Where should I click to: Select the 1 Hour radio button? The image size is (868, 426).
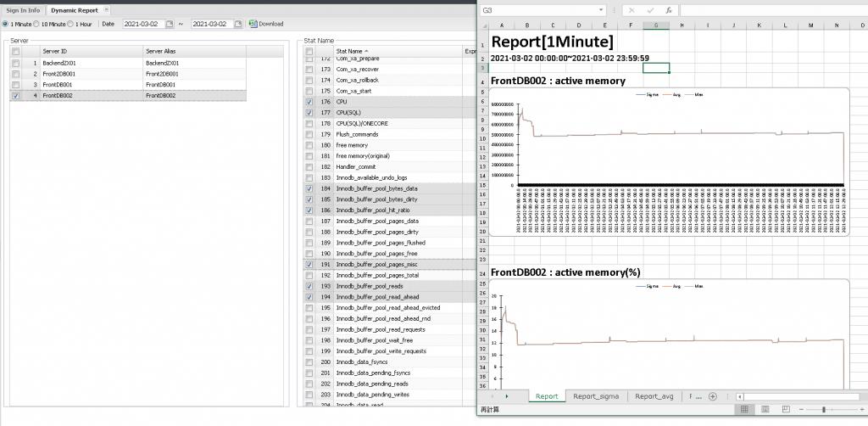coord(70,24)
